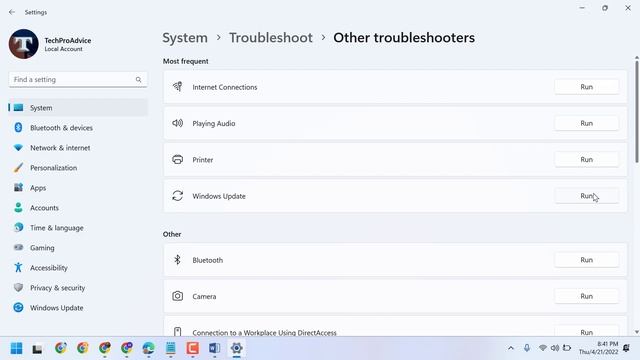Click the search magnifier icon
The height and width of the screenshot is (360, 640).
(x=138, y=80)
